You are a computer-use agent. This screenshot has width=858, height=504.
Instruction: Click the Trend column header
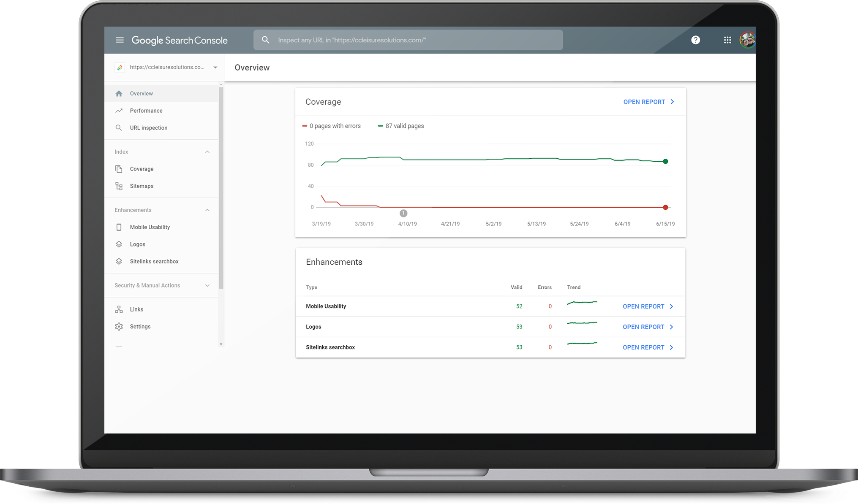click(x=574, y=287)
